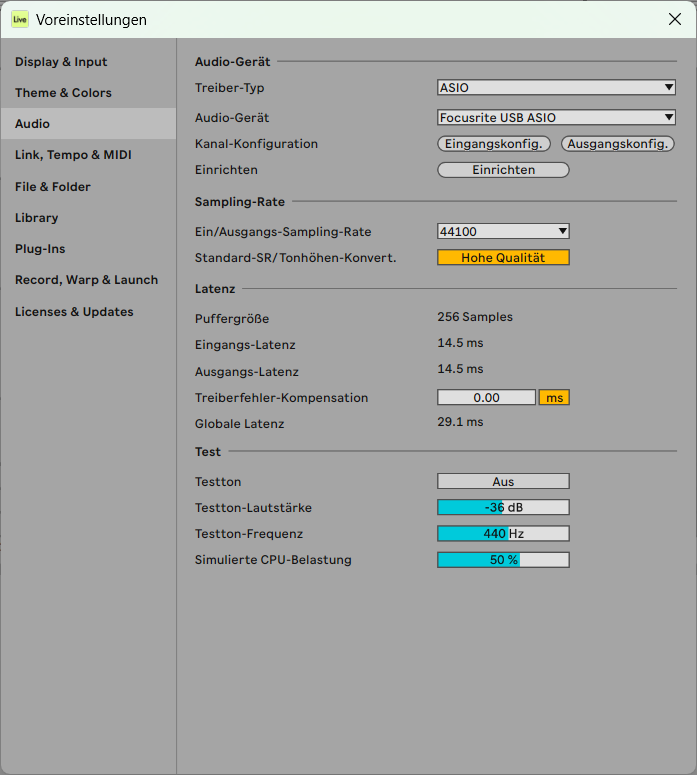This screenshot has height=775, width=697.
Task: Select the Link, Tempo & MIDI tab
Action: pyautogui.click(x=73, y=155)
